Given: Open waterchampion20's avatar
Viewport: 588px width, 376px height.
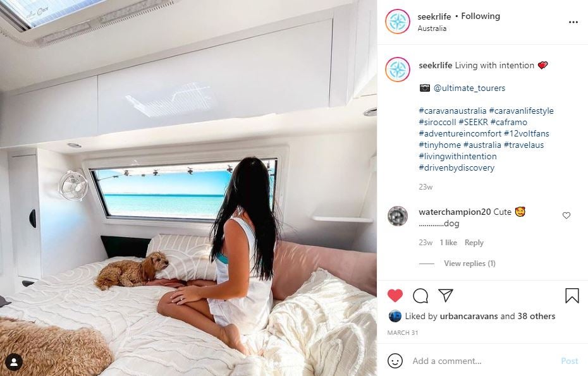Looking at the screenshot, I should point(398,216).
